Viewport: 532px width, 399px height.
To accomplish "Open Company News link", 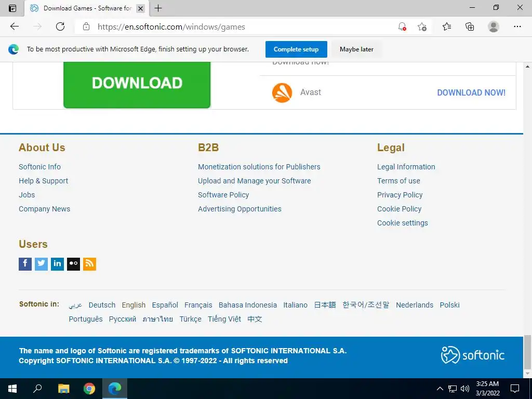I will point(45,209).
